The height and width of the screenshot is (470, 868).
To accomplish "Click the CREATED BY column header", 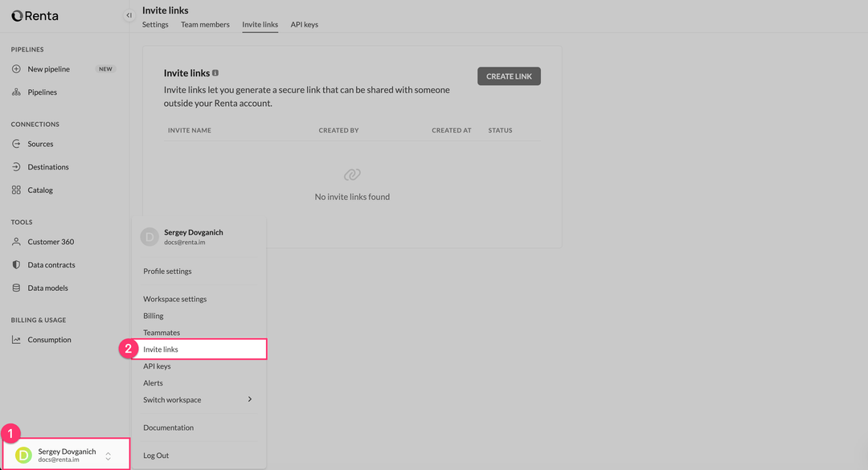I will (x=339, y=130).
